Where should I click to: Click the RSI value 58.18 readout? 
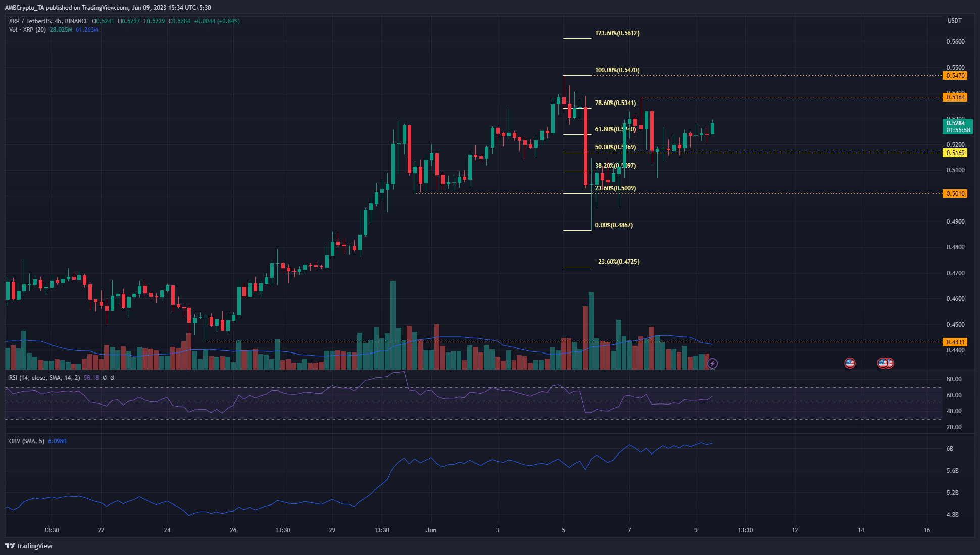pyautogui.click(x=91, y=378)
